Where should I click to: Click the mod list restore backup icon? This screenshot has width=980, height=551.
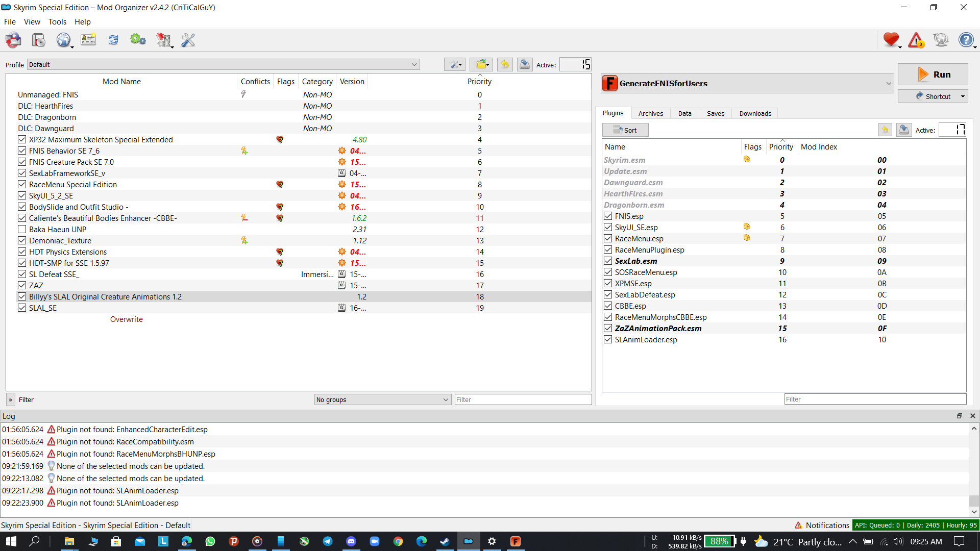pos(505,64)
